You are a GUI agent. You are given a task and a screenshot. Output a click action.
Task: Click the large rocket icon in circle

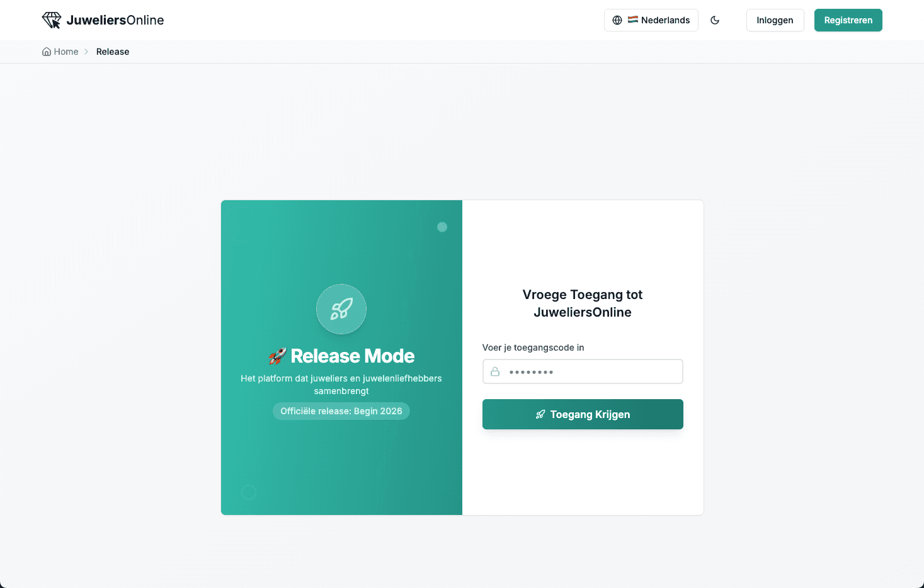point(341,309)
